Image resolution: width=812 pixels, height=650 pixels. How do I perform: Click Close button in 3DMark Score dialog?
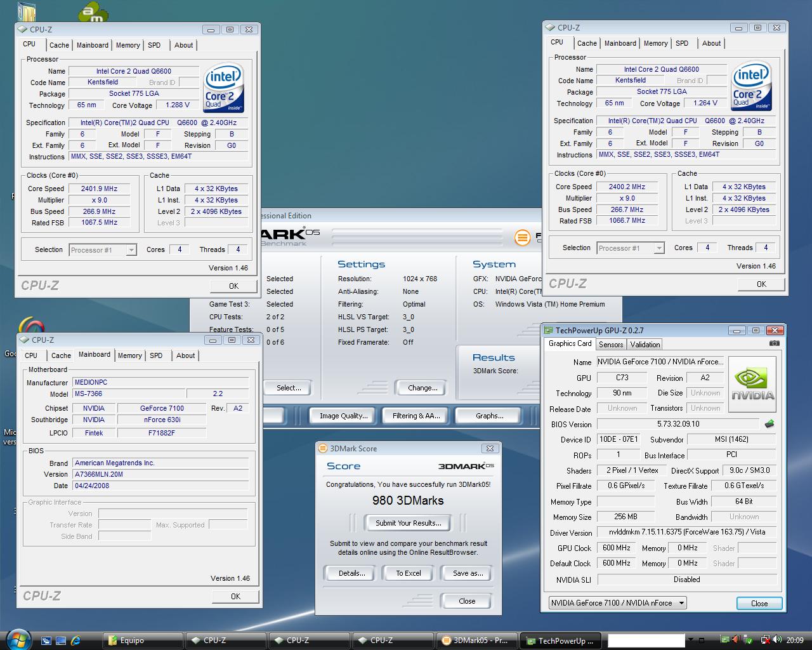pyautogui.click(x=467, y=601)
